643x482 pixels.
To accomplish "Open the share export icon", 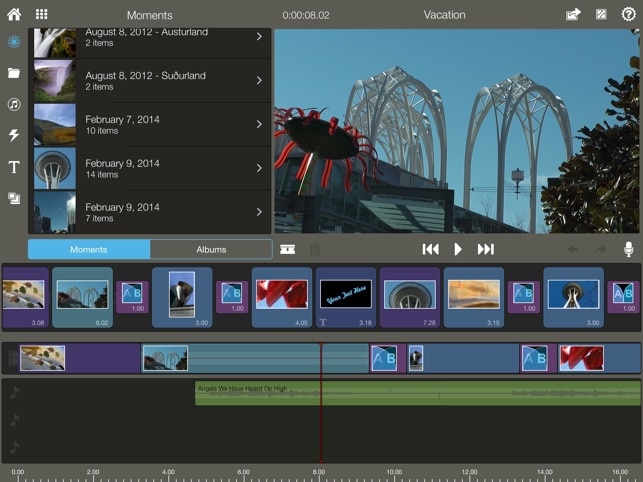I will tap(573, 15).
